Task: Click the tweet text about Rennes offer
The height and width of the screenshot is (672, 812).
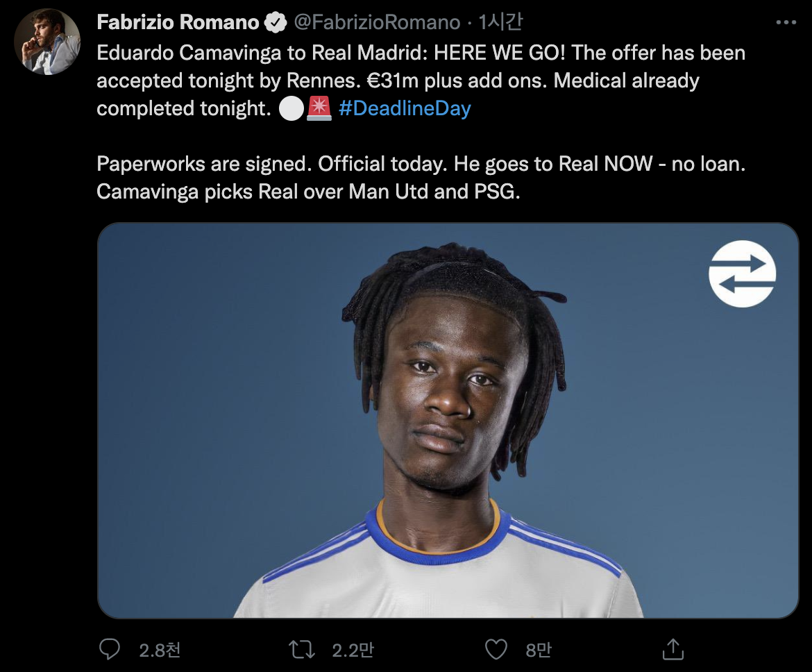Action: tap(421, 81)
